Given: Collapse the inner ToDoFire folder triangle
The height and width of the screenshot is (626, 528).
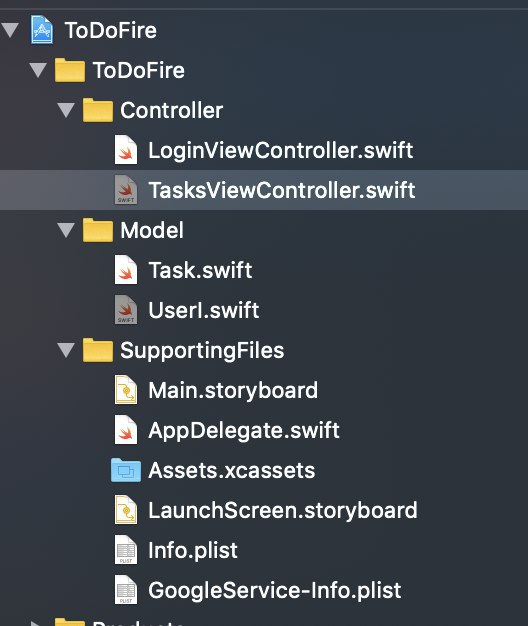Looking at the screenshot, I should (38, 70).
